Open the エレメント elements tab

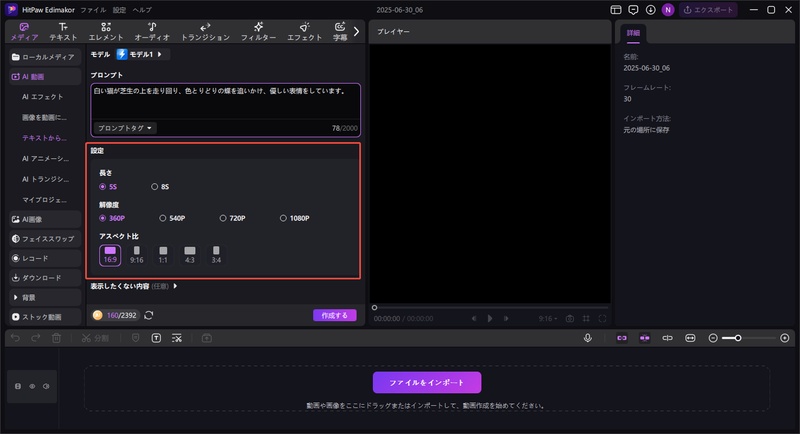click(x=106, y=32)
